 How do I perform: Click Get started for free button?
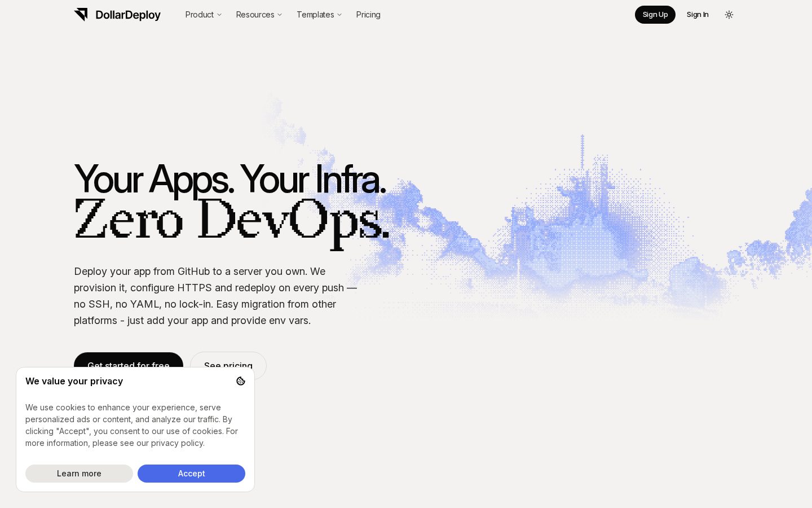point(129,360)
